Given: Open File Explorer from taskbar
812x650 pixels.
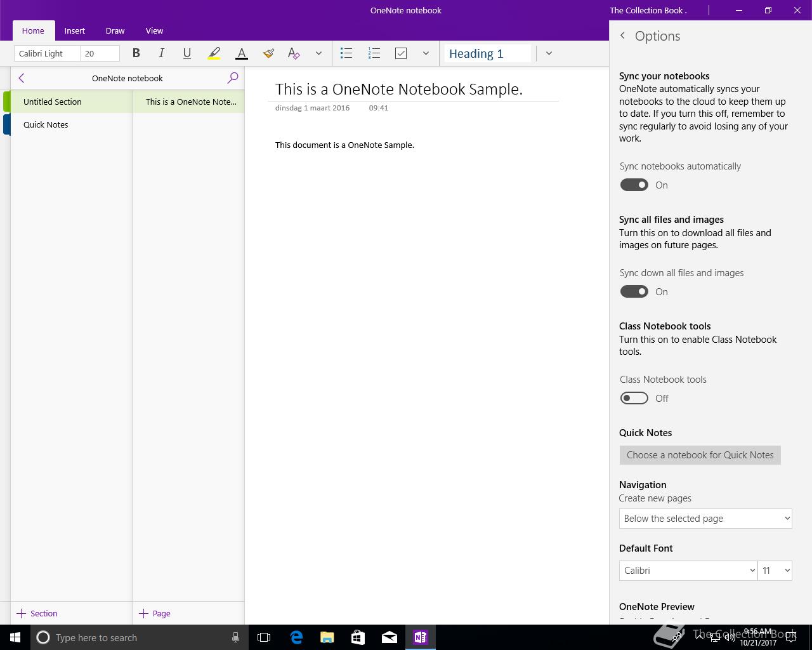Looking at the screenshot, I should pyautogui.click(x=327, y=637).
